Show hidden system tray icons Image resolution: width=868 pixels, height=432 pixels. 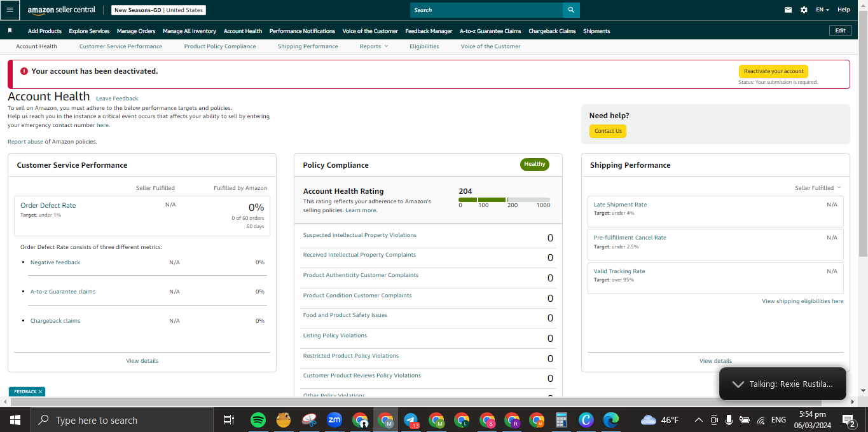pos(698,420)
